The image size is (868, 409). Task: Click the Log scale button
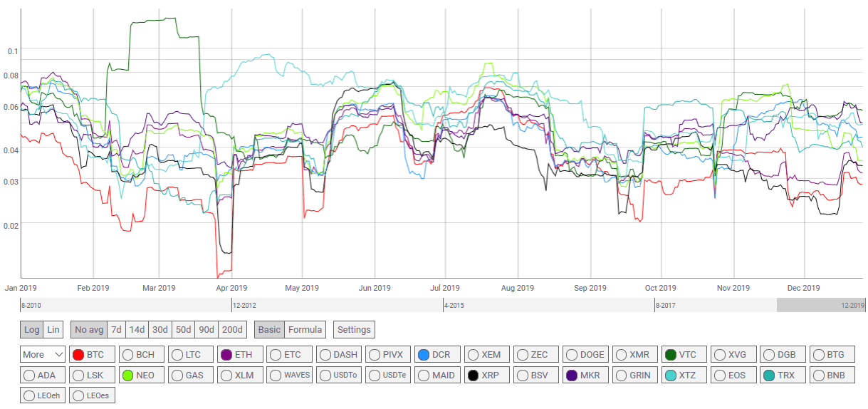(x=32, y=330)
